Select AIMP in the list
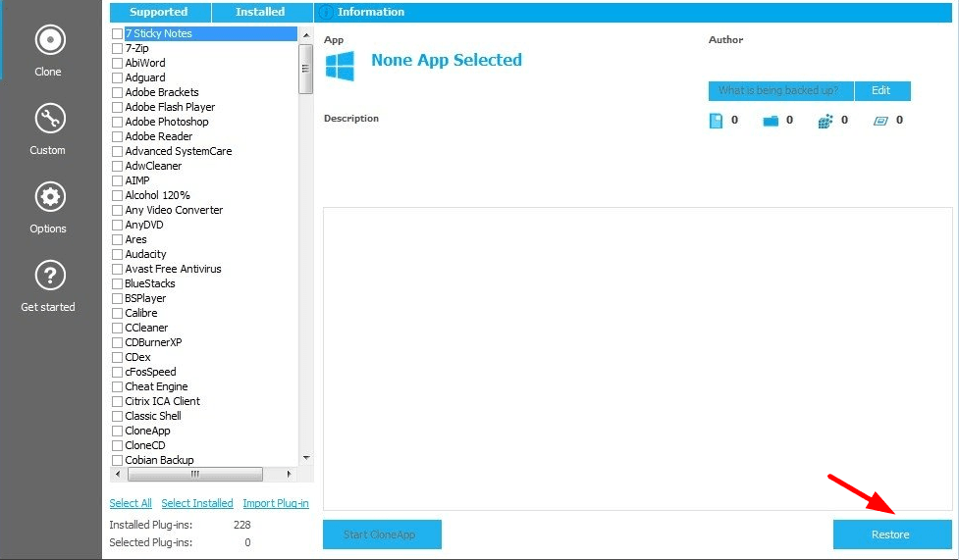This screenshot has height=560, width=959. pyautogui.click(x=137, y=180)
